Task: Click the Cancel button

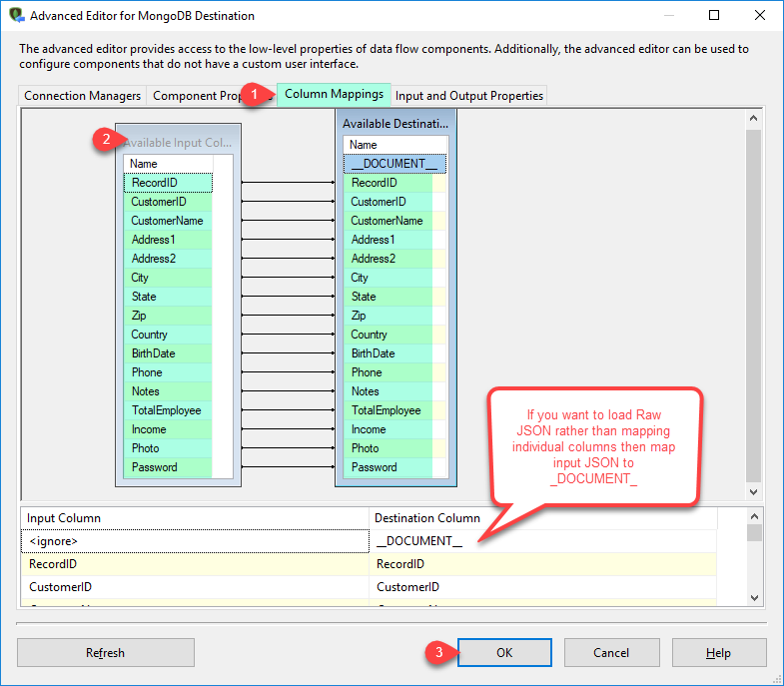Action: coord(611,652)
